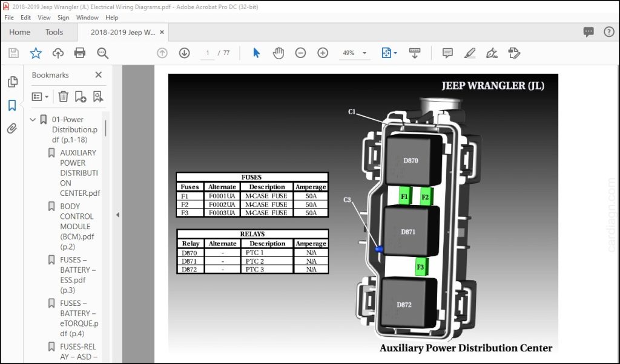620x364 pixels.
Task: Switch to the Tools tab
Action: tap(54, 33)
